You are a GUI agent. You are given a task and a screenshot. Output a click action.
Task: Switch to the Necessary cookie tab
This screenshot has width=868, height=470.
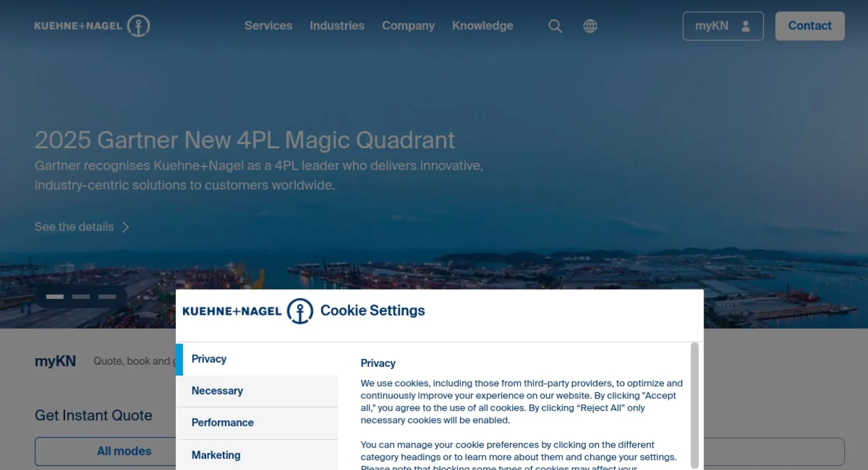point(257,391)
